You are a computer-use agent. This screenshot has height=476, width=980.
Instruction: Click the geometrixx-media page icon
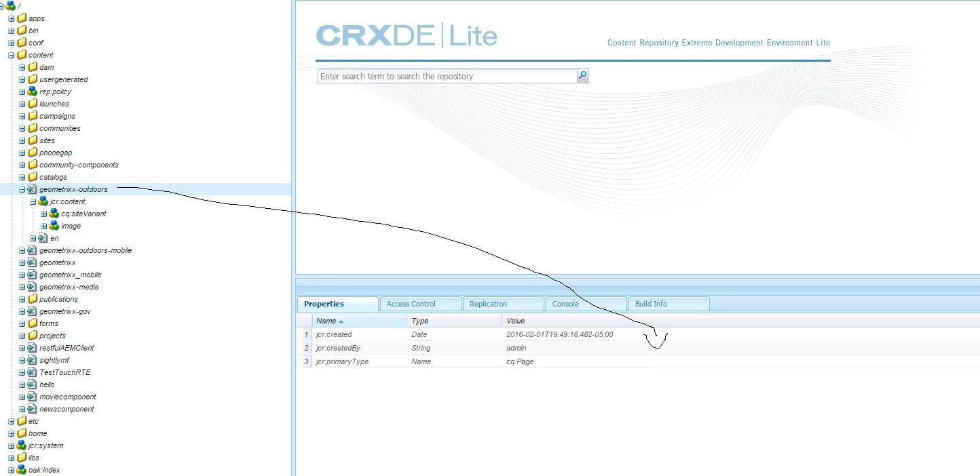click(33, 287)
